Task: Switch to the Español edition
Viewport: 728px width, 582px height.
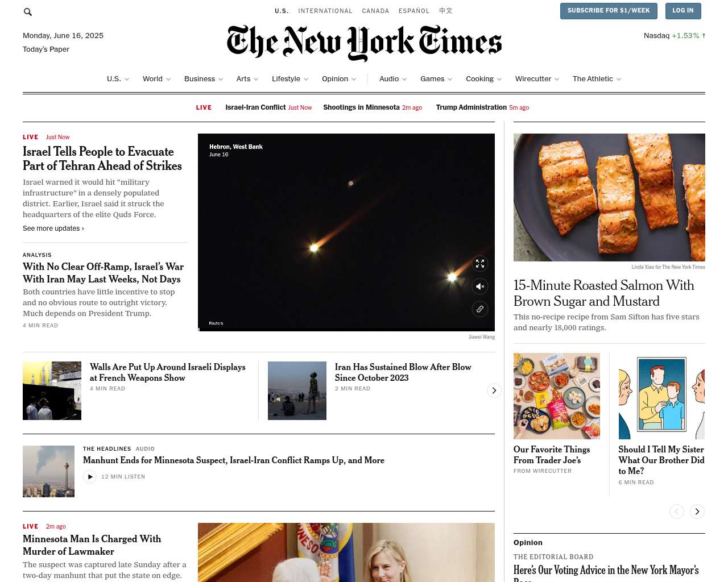Action: [414, 11]
